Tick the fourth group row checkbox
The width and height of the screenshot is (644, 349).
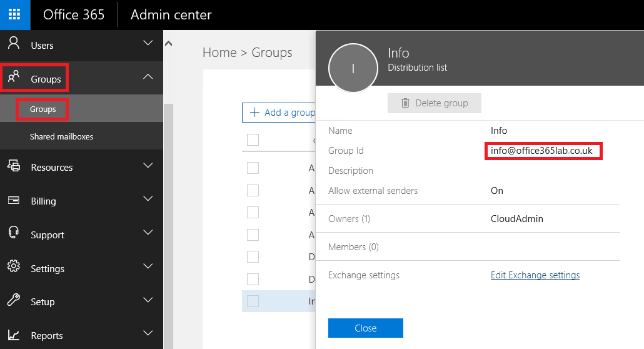click(x=253, y=235)
